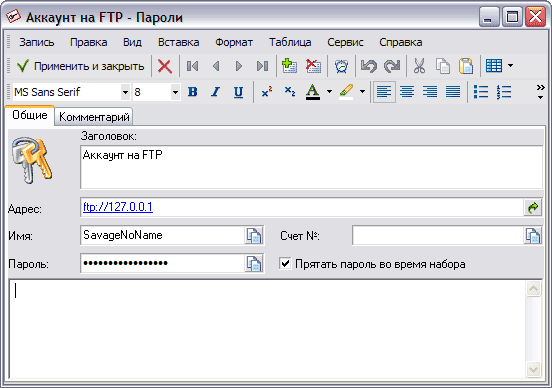Click the notes scrollbar down arrow
Viewport: 552px width, 388px height.
click(533, 370)
